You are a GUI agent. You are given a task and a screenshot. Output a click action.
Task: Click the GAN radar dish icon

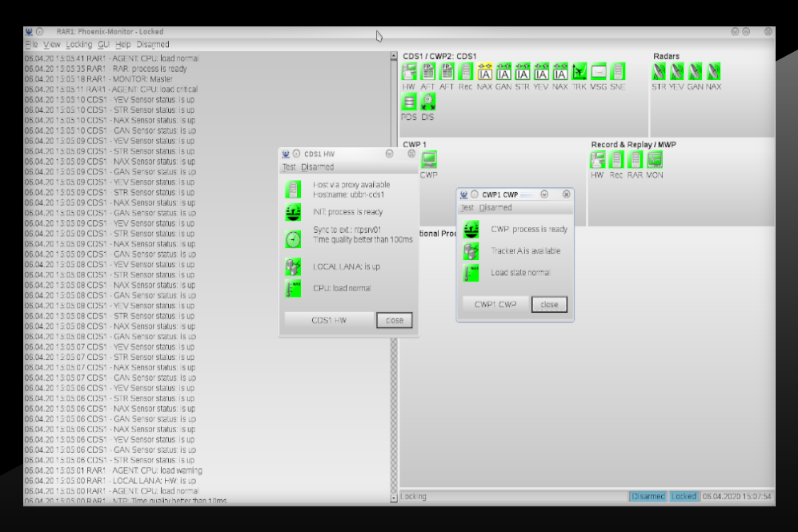tap(693, 71)
